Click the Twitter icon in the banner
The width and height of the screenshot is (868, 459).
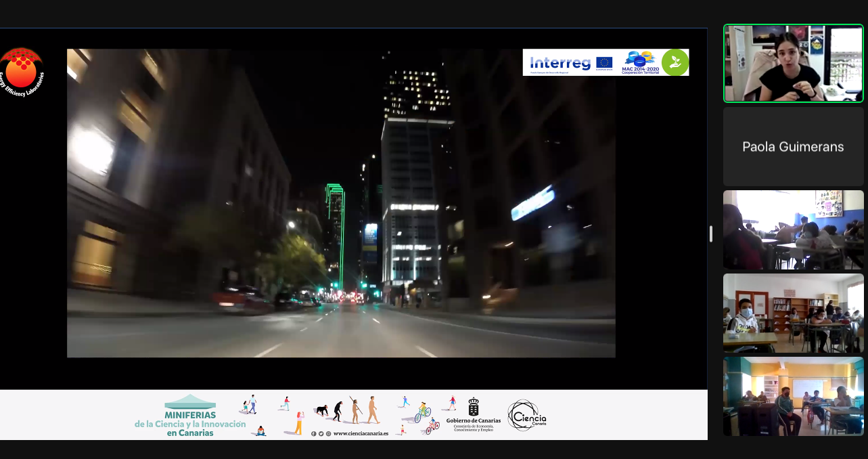click(x=321, y=433)
